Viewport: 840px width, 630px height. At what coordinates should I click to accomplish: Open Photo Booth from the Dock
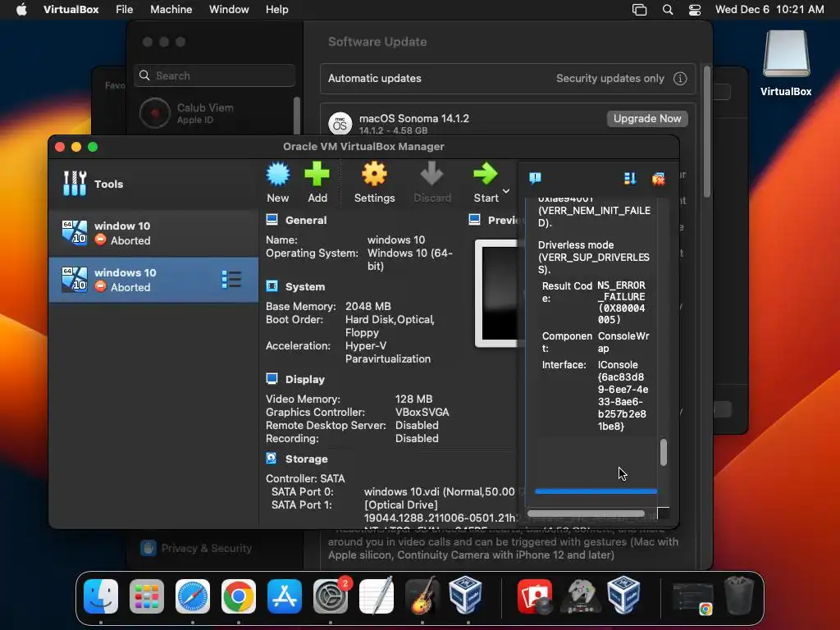point(535,596)
